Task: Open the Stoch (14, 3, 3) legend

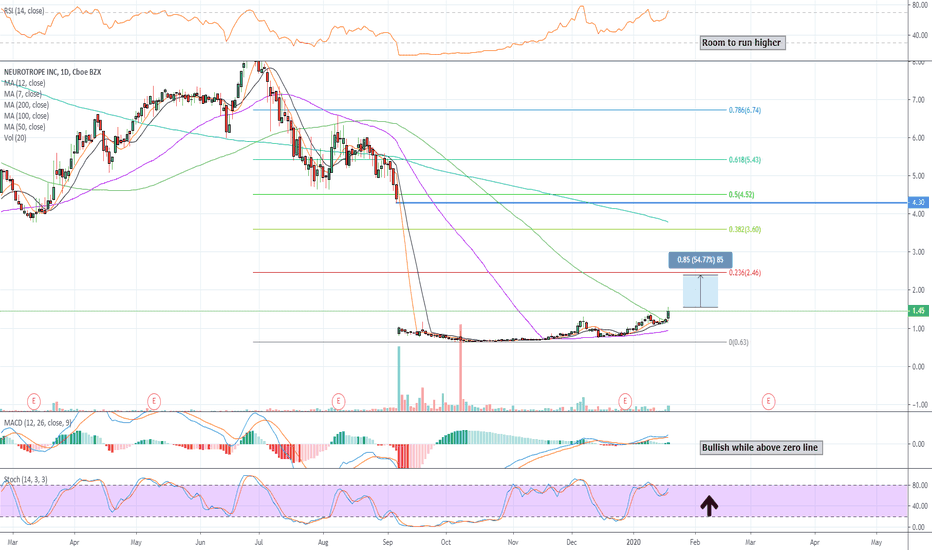Action: 26,479
